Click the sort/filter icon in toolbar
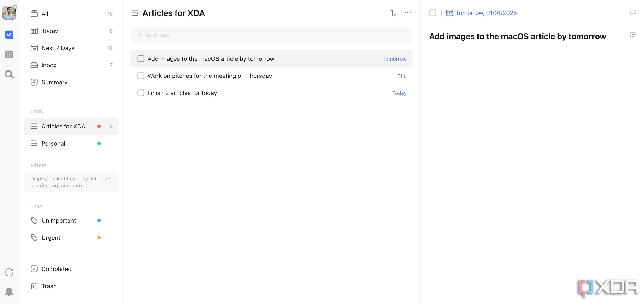This screenshot has height=304, width=644. (x=393, y=13)
